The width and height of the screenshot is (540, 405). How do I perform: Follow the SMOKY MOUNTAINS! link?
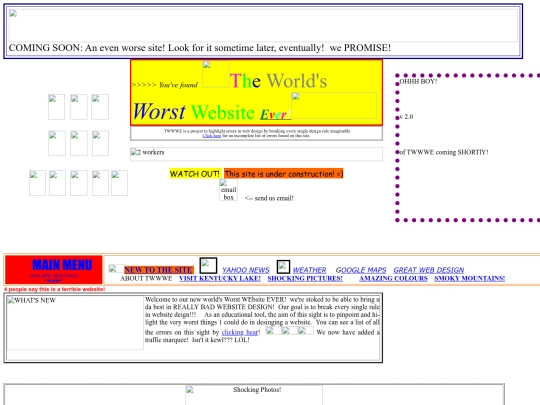470,278
